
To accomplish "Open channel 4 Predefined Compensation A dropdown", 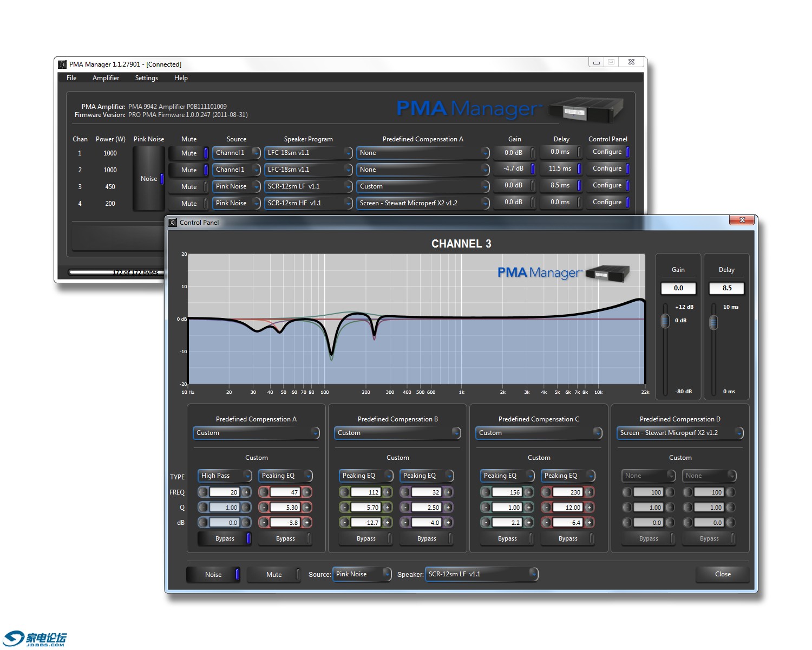I will pos(423,203).
